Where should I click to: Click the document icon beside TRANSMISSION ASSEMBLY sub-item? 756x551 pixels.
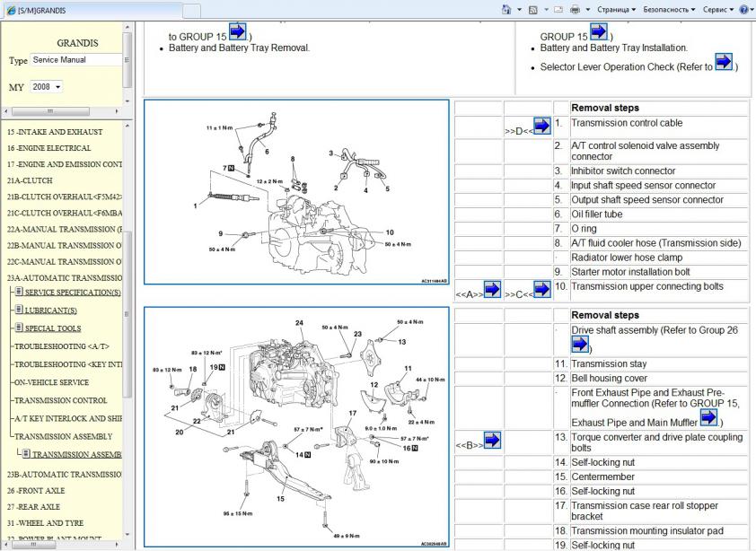27,453
